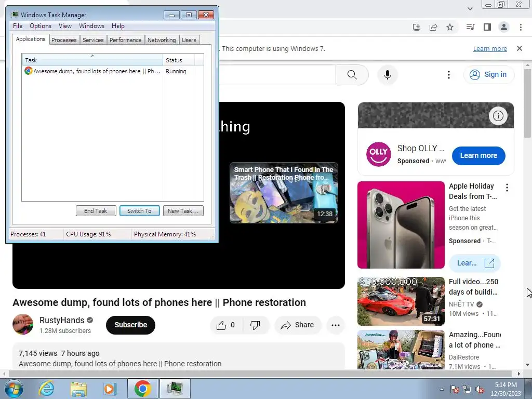Click the Action Center flag tray icon
The width and height of the screenshot is (532, 399).
tap(454, 389)
